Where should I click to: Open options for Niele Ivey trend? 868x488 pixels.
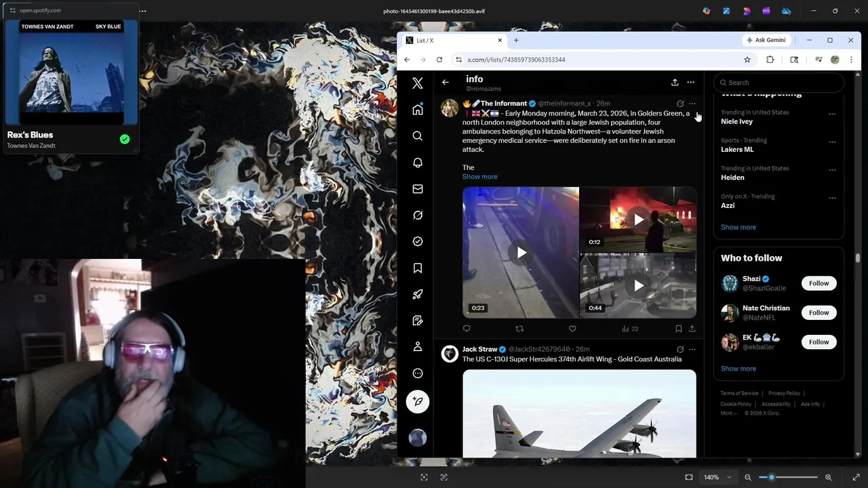coord(832,114)
